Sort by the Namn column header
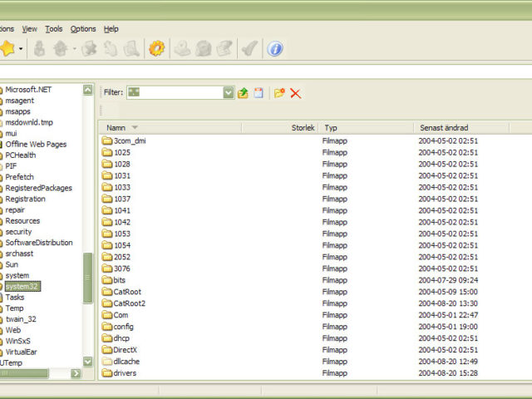This screenshot has height=399, width=532. click(116, 128)
